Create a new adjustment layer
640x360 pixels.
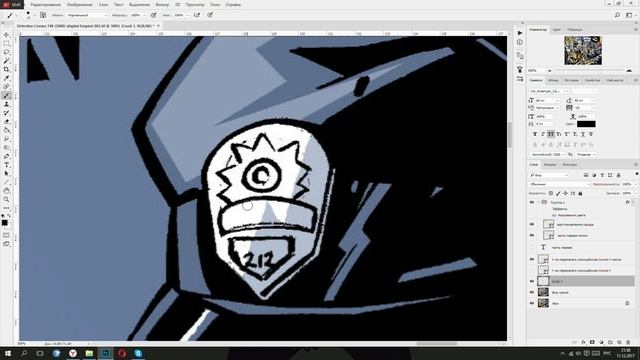coord(601,342)
